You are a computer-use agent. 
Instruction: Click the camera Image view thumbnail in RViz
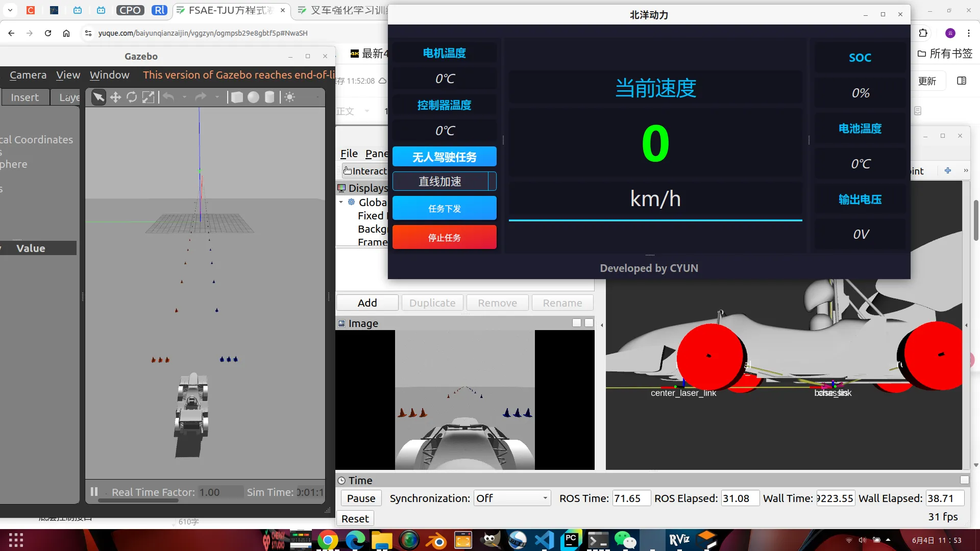coord(464,400)
